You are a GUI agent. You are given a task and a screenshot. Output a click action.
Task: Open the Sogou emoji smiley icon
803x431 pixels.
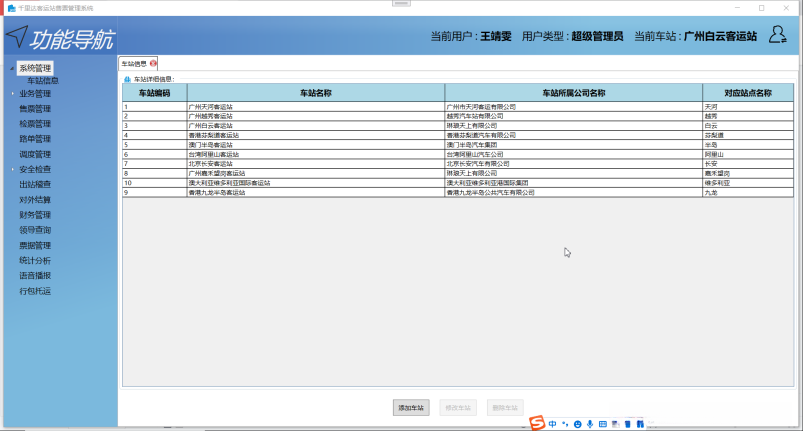click(578, 424)
